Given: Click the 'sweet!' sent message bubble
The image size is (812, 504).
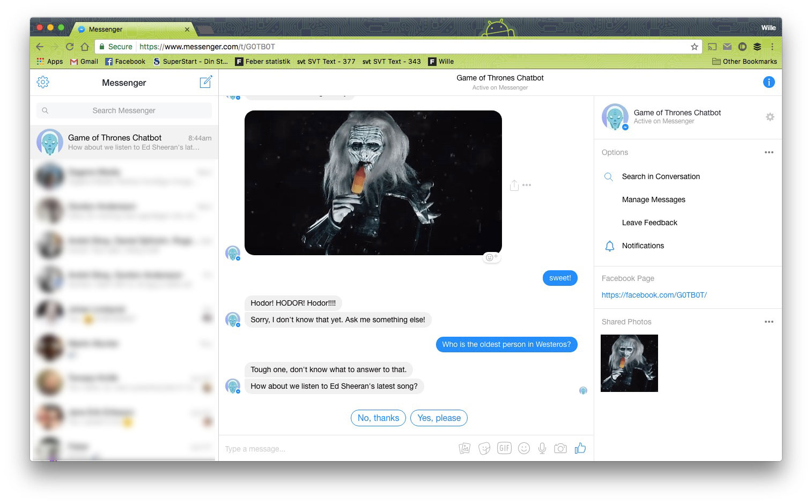Looking at the screenshot, I should point(560,278).
